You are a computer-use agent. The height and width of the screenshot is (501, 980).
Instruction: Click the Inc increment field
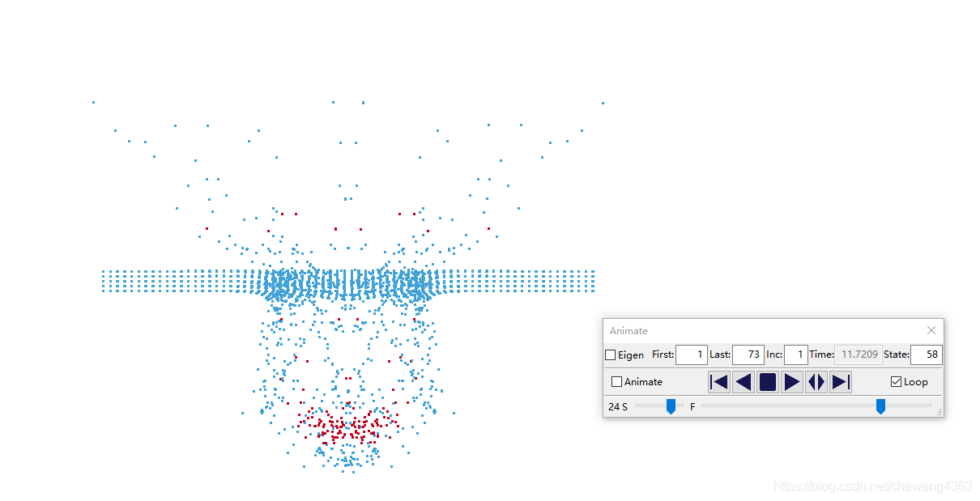pos(796,355)
